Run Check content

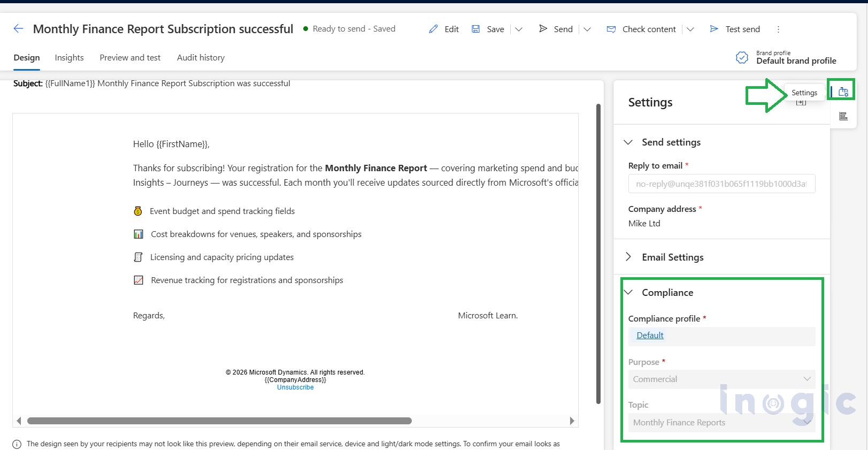[641, 29]
